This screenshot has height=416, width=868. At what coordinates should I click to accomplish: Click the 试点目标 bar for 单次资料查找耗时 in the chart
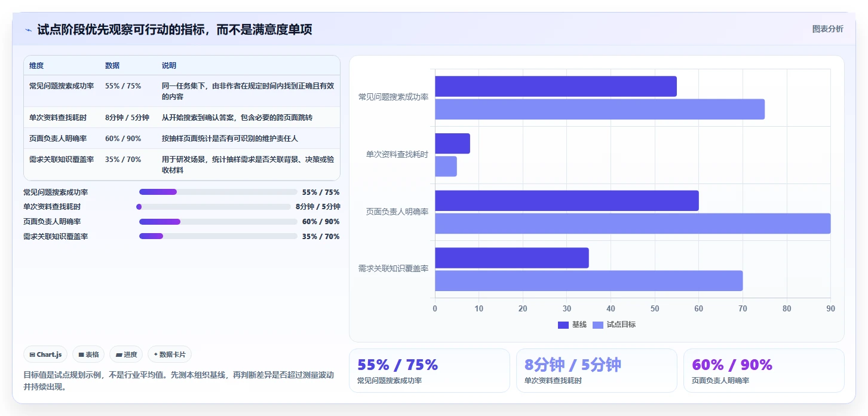446,166
